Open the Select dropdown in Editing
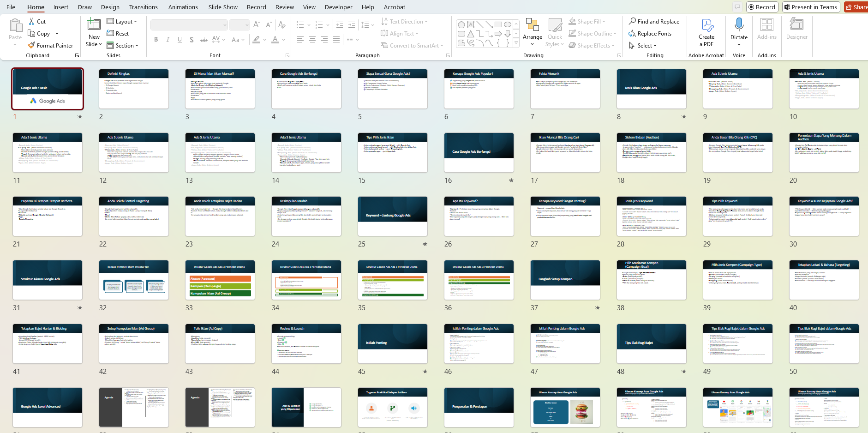The width and height of the screenshot is (868, 433). [642, 46]
